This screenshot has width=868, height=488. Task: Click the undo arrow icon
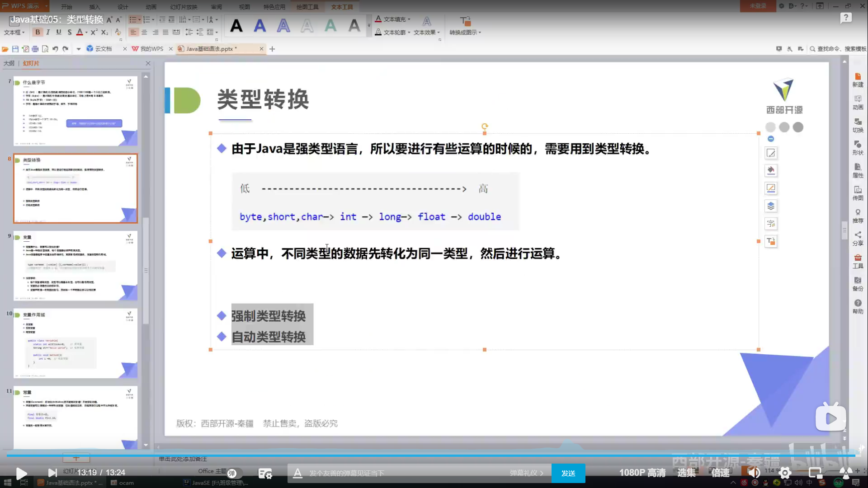[55, 49]
